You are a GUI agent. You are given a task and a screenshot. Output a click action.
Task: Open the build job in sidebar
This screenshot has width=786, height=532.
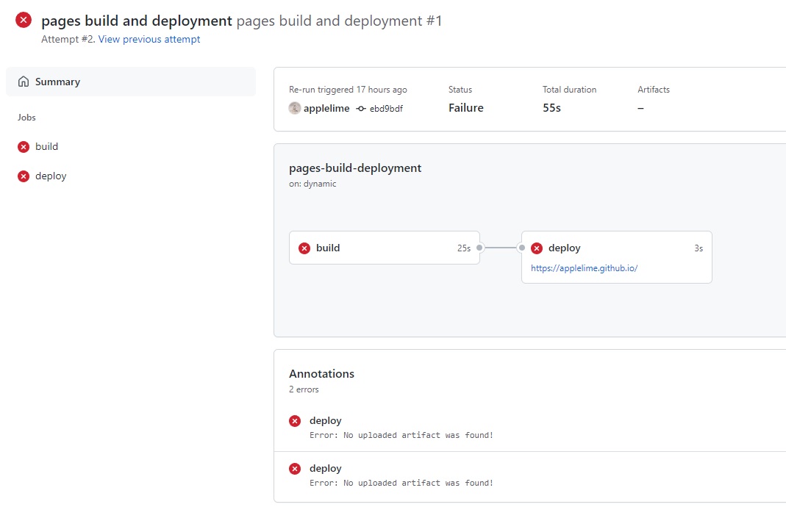click(x=46, y=146)
